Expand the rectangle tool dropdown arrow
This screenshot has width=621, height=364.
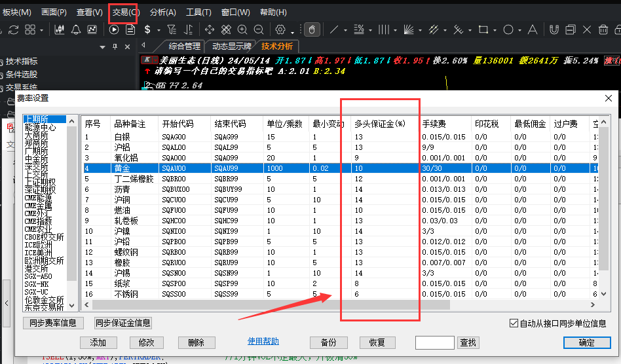495,31
